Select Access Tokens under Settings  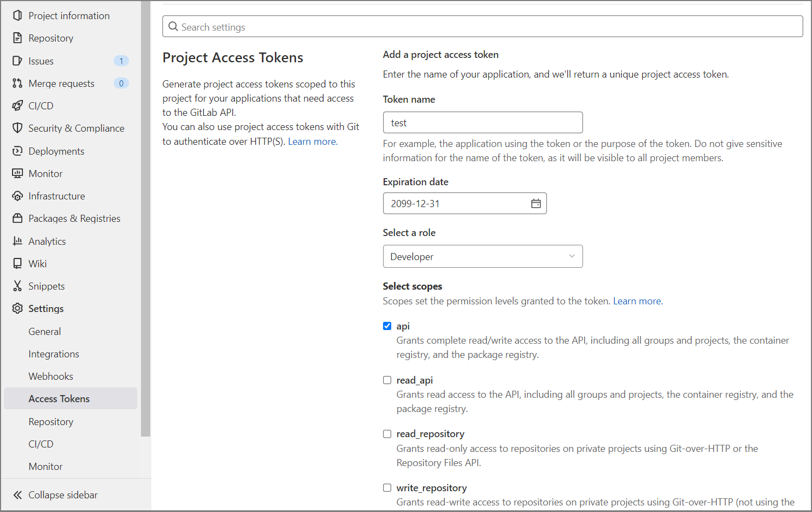[x=70, y=398]
